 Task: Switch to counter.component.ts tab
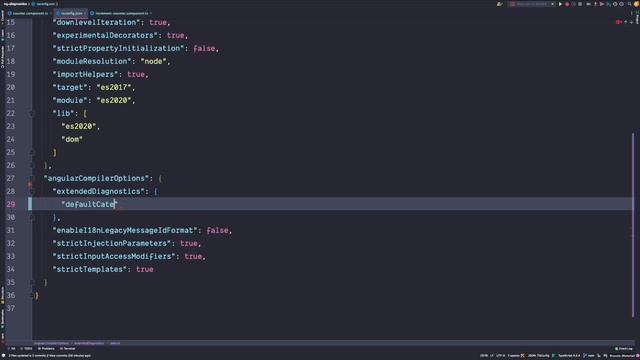click(x=30, y=13)
